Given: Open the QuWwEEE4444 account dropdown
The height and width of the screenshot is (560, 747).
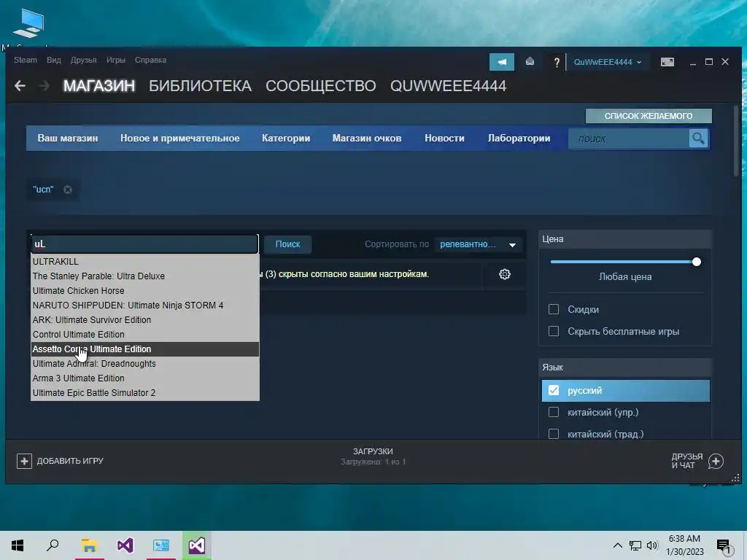Looking at the screenshot, I should tap(608, 62).
